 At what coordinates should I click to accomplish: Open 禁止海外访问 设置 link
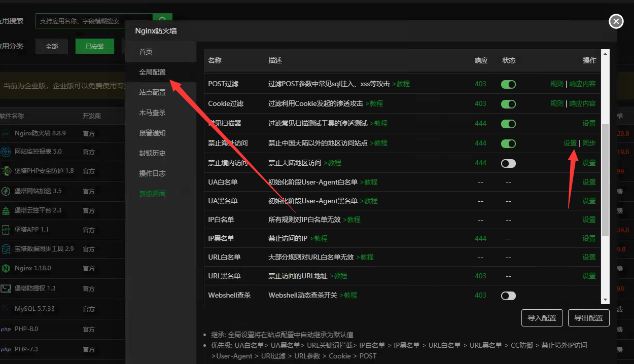point(570,143)
